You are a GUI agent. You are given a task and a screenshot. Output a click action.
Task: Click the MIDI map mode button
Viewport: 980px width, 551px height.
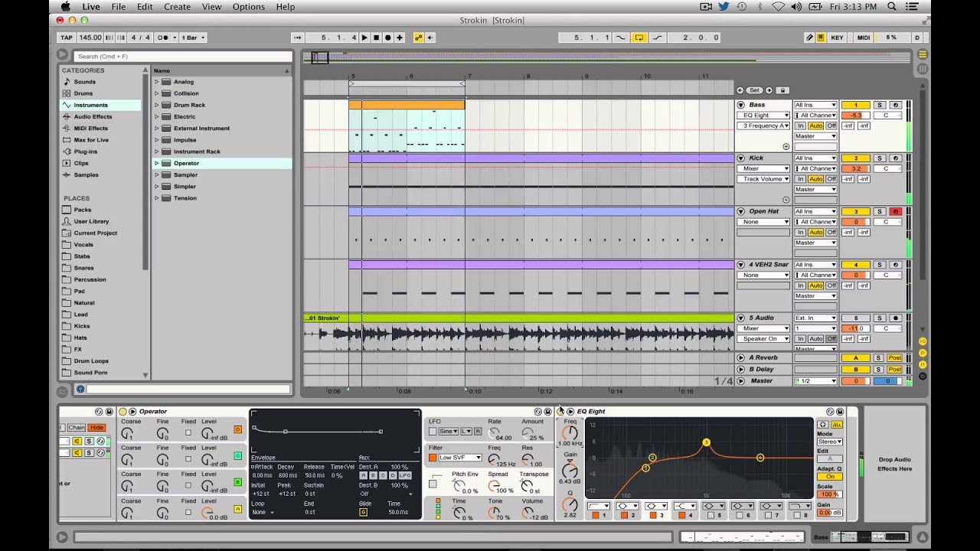coord(864,37)
